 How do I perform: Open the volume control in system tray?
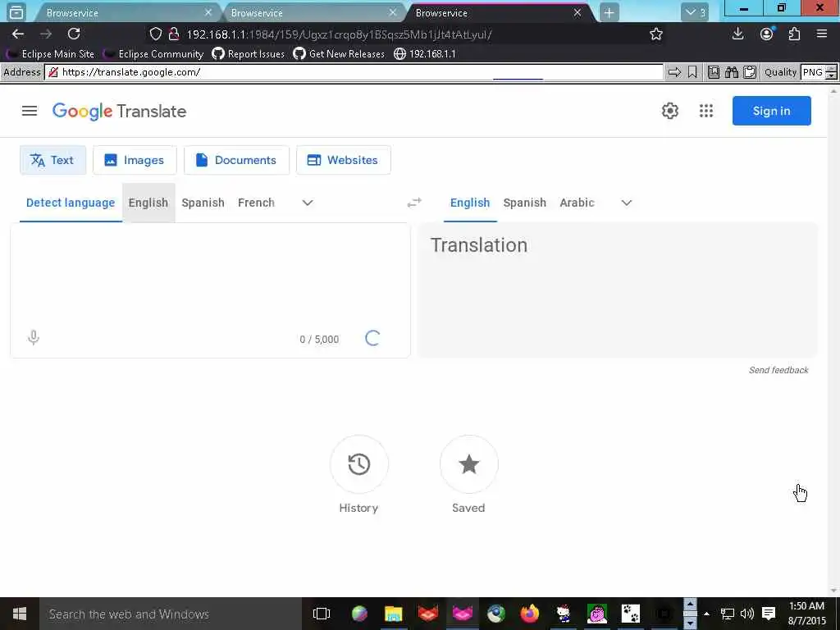coord(746,614)
